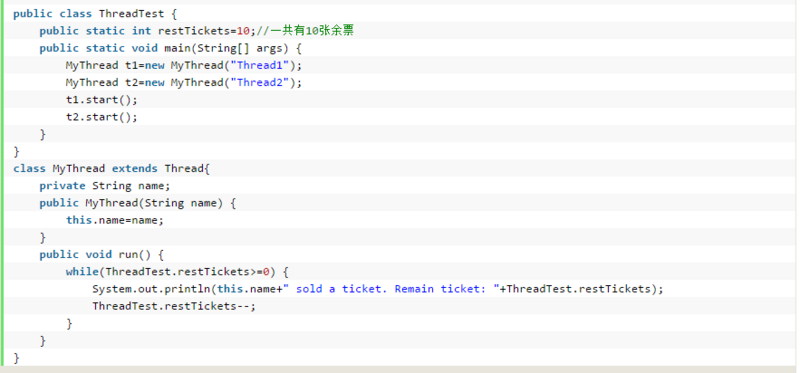Image resolution: width=800 pixels, height=373 pixels.
Task: Click the Chinese comment about 10 tickets
Action: [x=305, y=31]
